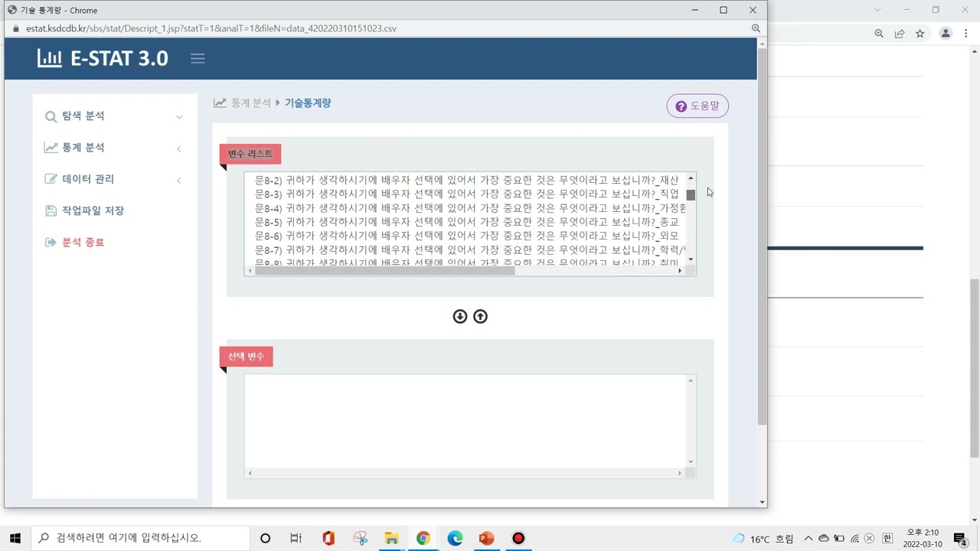Click the down-arrow button to add variable
Screen dimensions: 980x551
click(459, 316)
